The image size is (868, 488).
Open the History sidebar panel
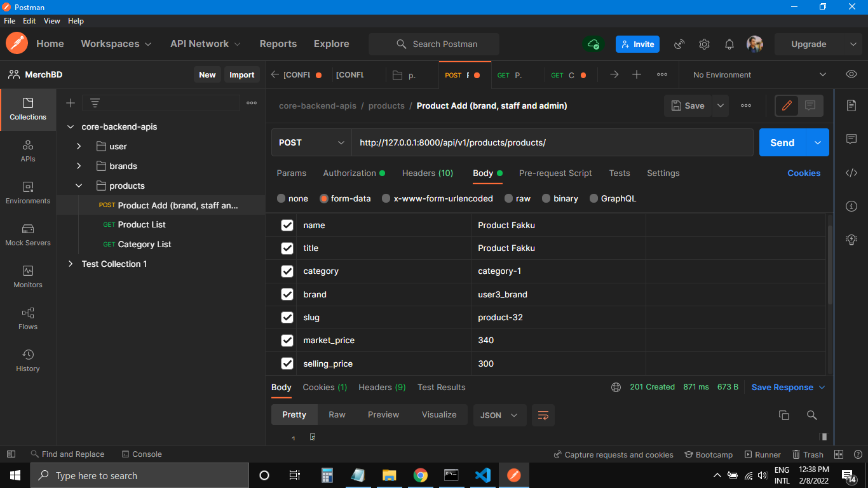28,361
